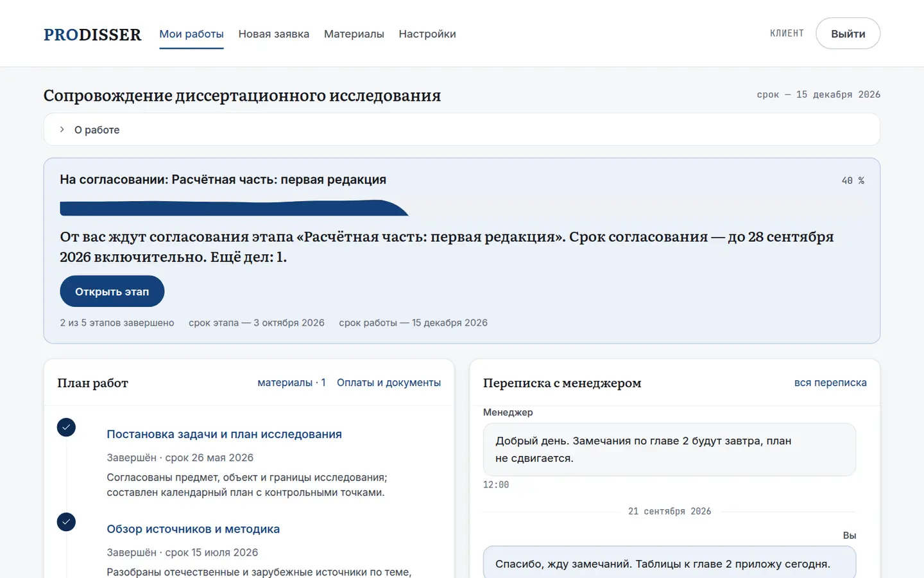Open «Оплаты и документы» link
Viewport: 924px width, 578px height.
click(x=389, y=383)
